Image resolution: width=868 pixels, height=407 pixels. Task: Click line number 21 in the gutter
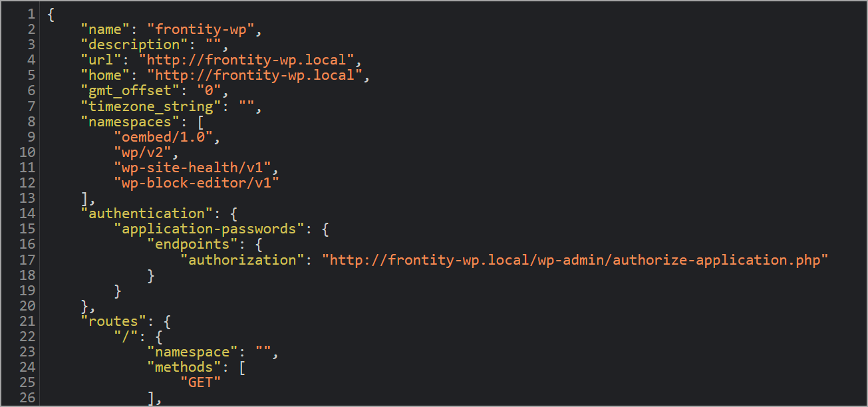pyautogui.click(x=27, y=321)
